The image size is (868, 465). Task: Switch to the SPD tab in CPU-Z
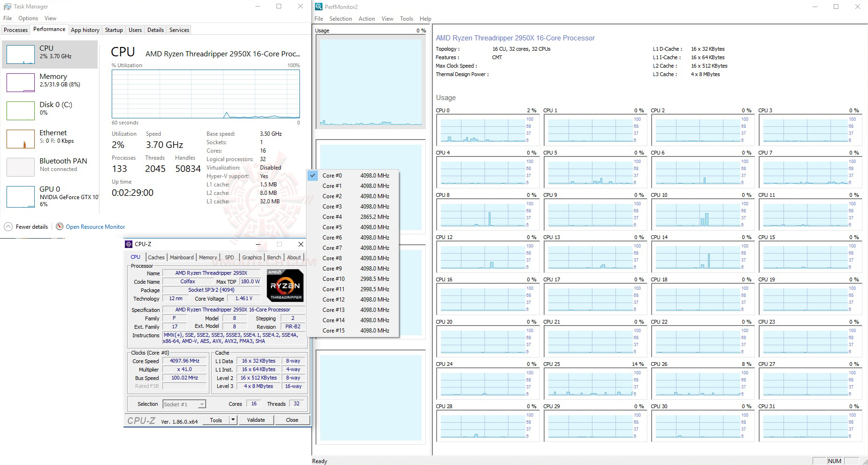(x=229, y=257)
